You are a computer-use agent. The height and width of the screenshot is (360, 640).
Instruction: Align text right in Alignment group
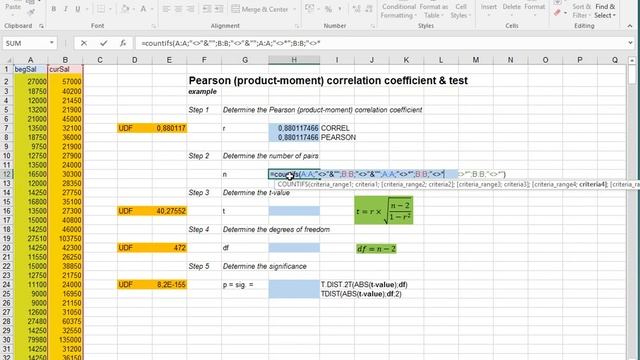[190, 9]
